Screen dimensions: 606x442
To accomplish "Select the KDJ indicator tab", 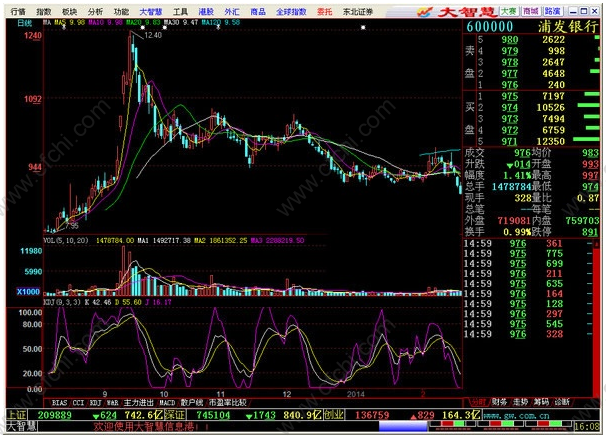I will point(95,403).
